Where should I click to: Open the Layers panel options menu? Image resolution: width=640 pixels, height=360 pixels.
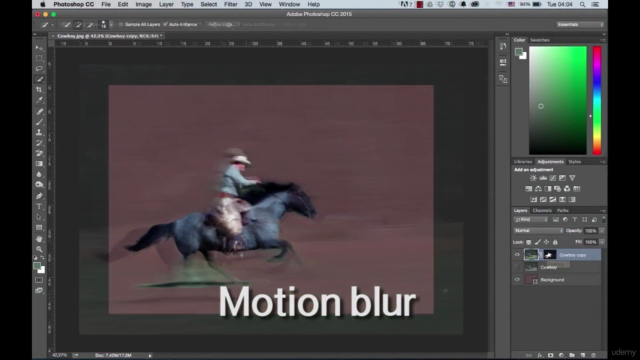click(x=602, y=211)
